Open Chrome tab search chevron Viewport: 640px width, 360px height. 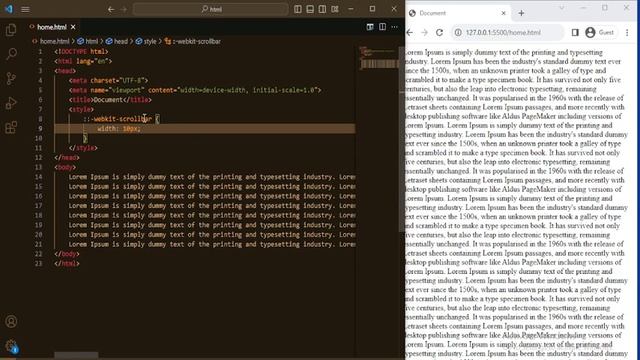coord(562,8)
